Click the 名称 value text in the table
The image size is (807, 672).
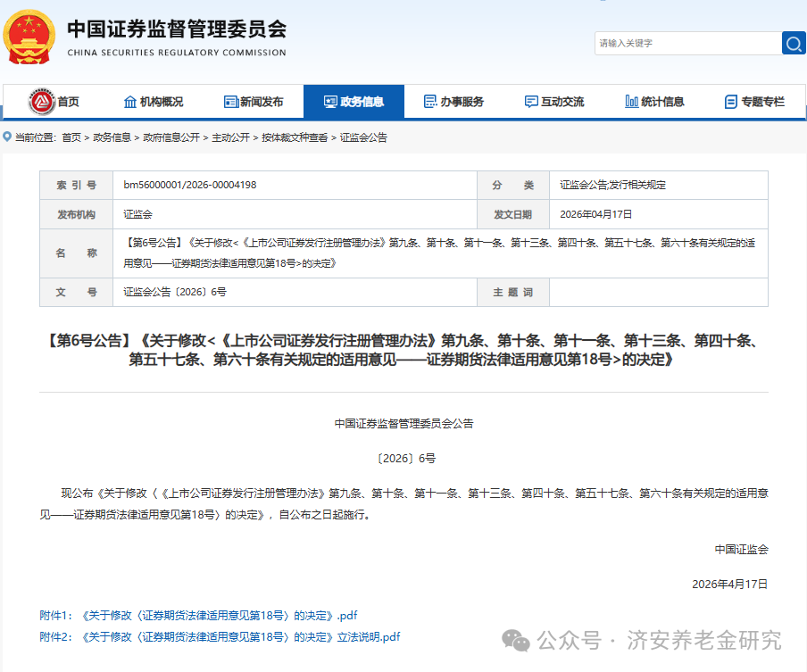[439, 253]
